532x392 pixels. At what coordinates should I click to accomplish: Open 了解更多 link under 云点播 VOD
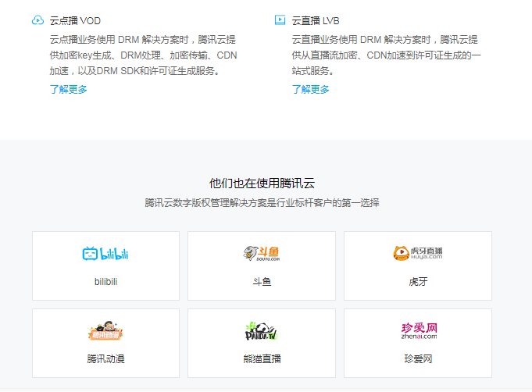click(68, 90)
